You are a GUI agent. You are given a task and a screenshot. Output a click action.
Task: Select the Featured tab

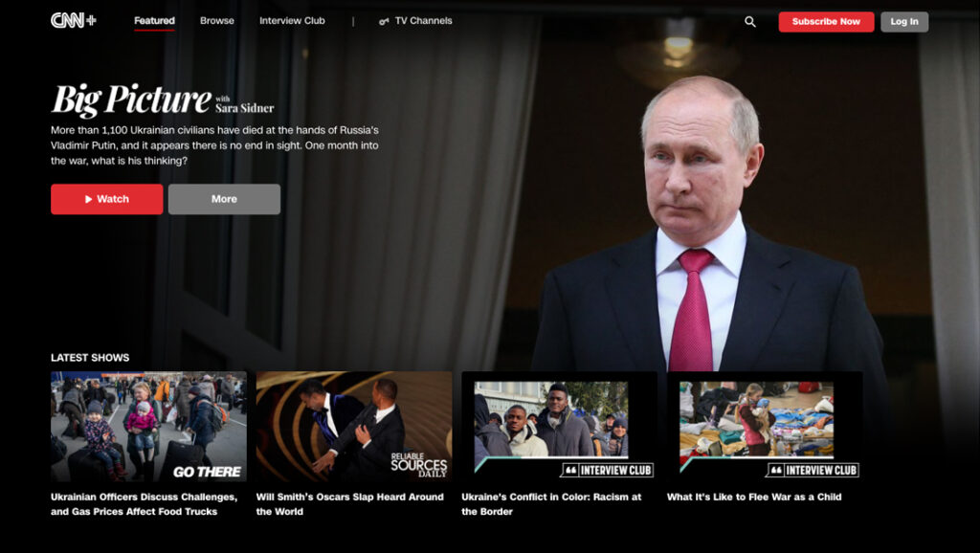click(154, 20)
